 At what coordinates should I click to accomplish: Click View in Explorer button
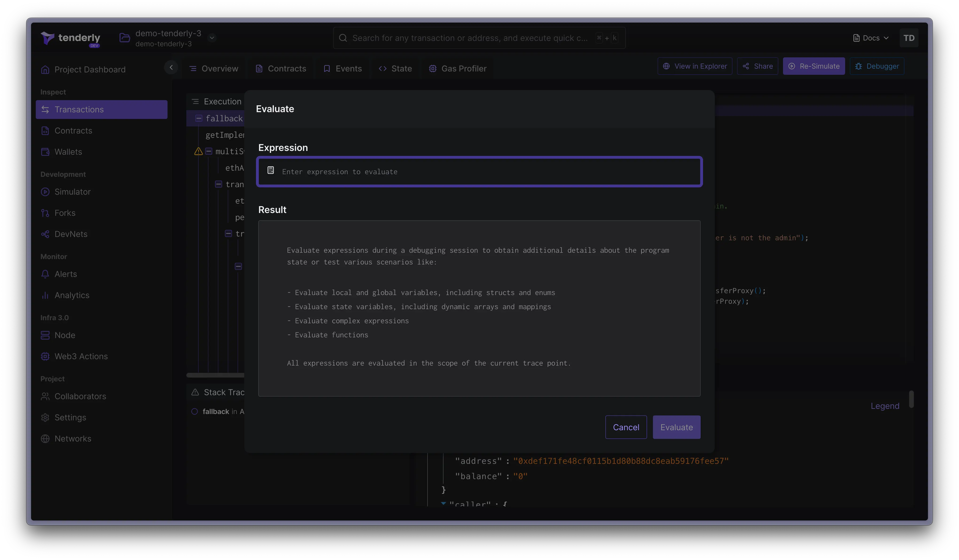click(x=695, y=66)
